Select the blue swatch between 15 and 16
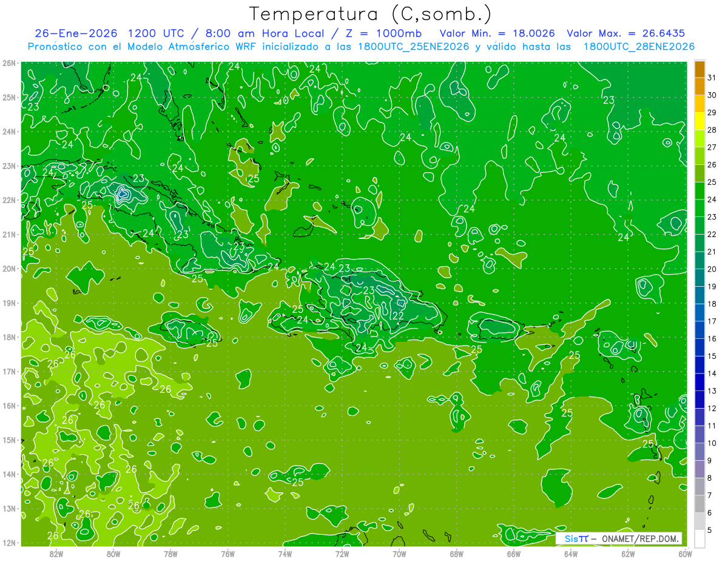The width and height of the screenshot is (728, 562). point(699,347)
